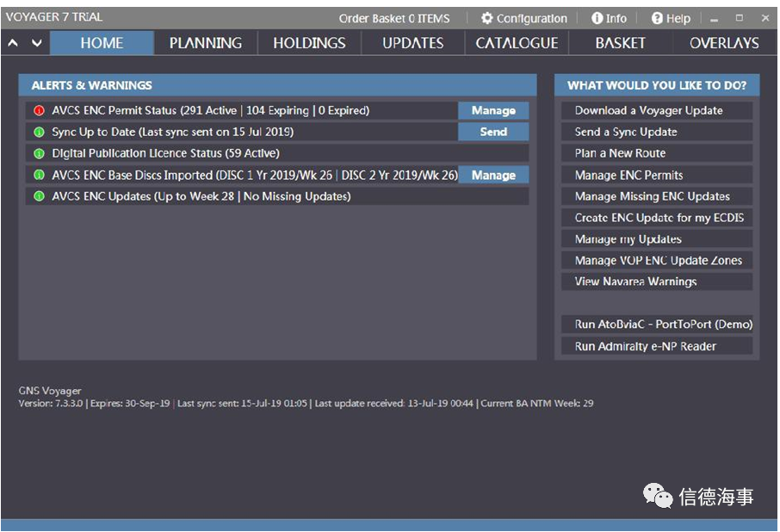Open the CATALOGUE tab
This screenshot has height=532, width=780.
coord(517,43)
